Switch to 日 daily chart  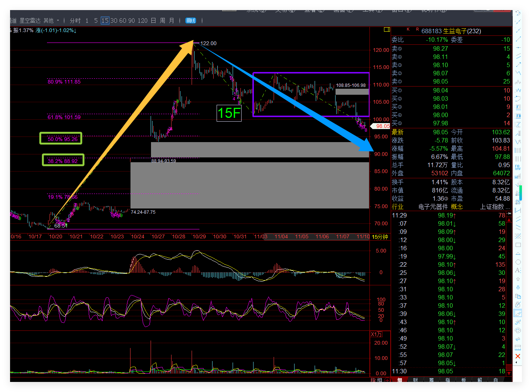click(153, 21)
